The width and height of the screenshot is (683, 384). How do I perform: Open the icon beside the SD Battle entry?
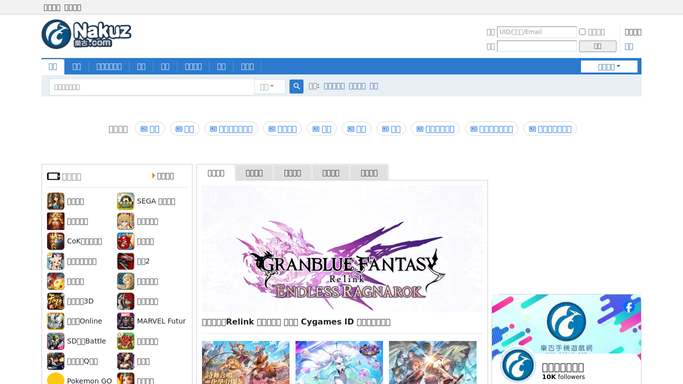56,341
